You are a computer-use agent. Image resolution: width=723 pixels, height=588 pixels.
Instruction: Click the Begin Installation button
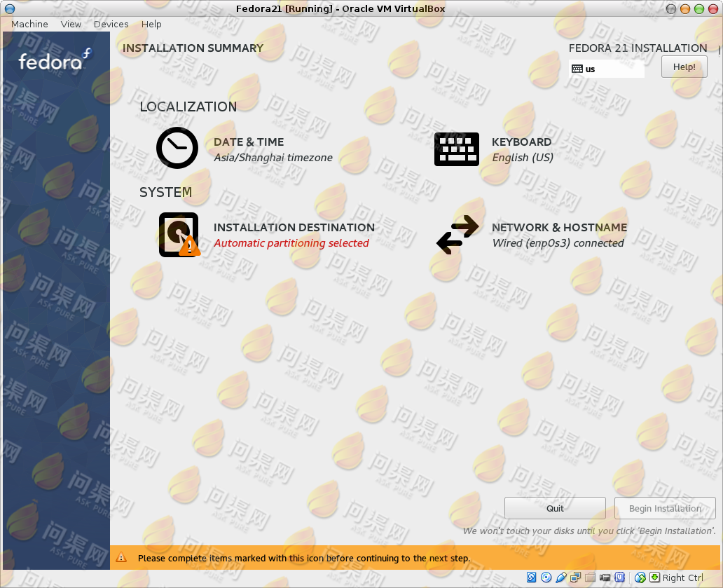pos(665,508)
